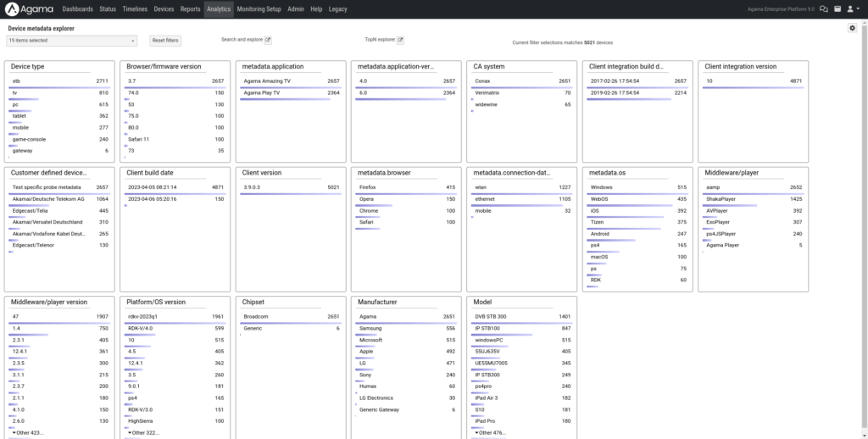Open the archive box icon in header

tap(837, 8)
